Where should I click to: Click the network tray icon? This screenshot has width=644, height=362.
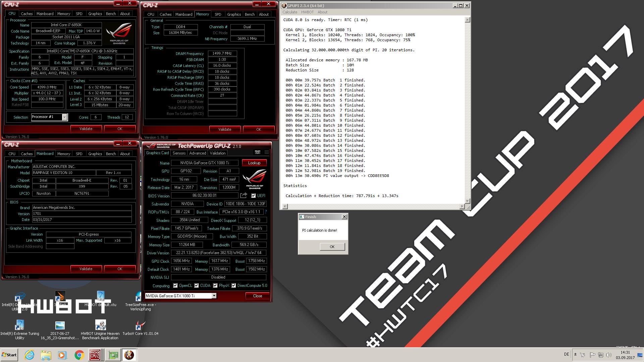click(601, 355)
